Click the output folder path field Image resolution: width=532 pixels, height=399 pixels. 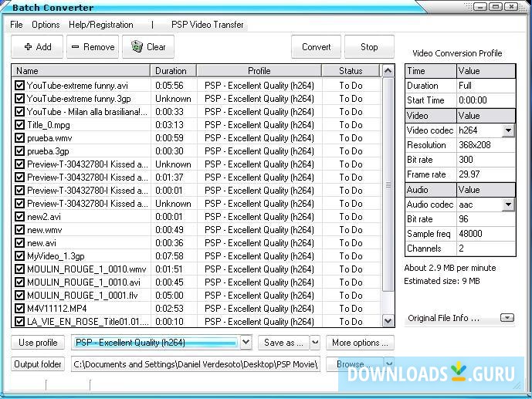[x=195, y=364]
